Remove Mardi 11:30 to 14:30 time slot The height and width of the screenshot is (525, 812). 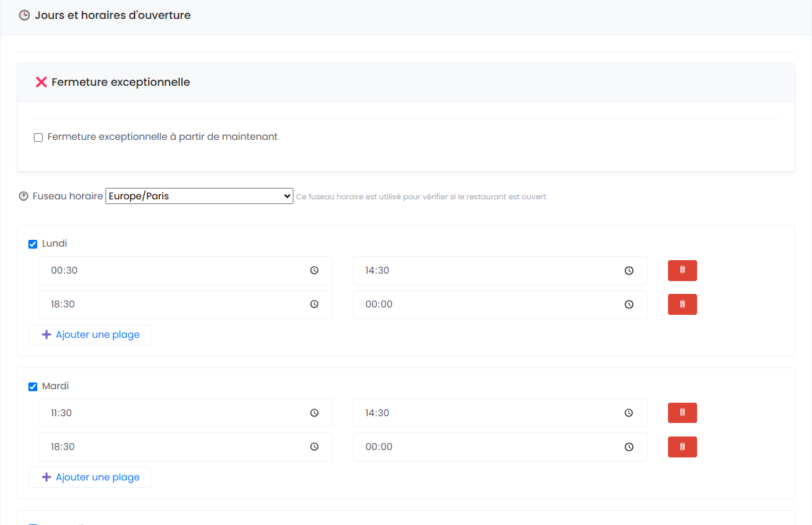click(682, 413)
